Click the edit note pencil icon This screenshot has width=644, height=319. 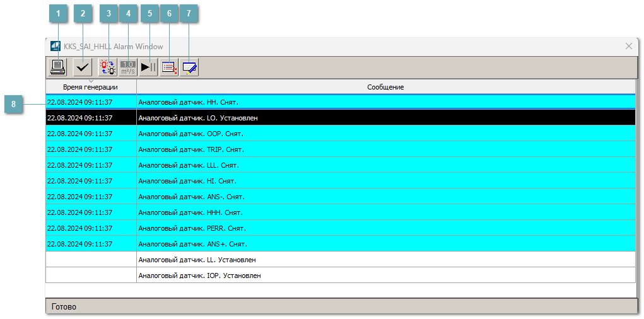click(x=189, y=67)
